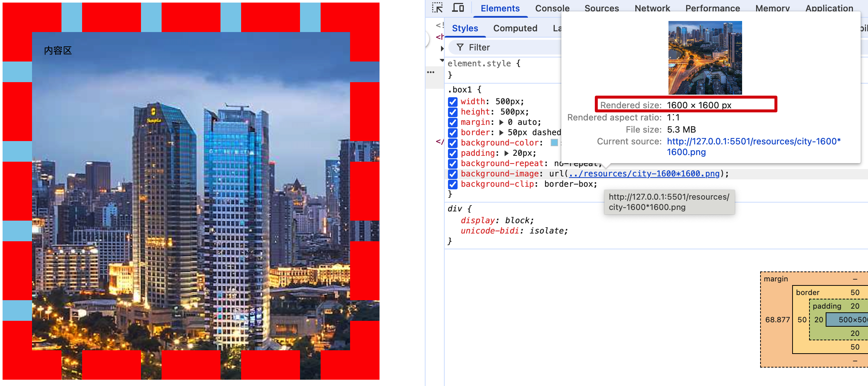Screen dimensions: 868x386
Task: Edit left margin value 68.877 in box model
Action: 777,320
